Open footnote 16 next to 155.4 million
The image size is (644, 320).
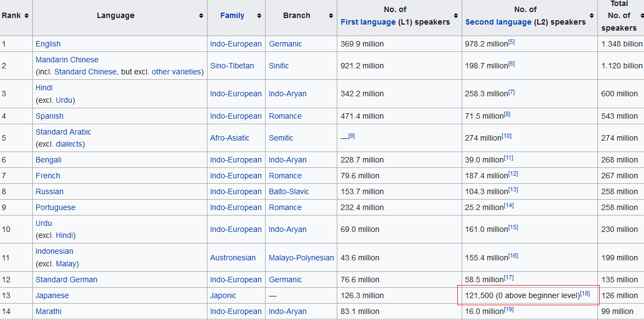[x=513, y=256]
